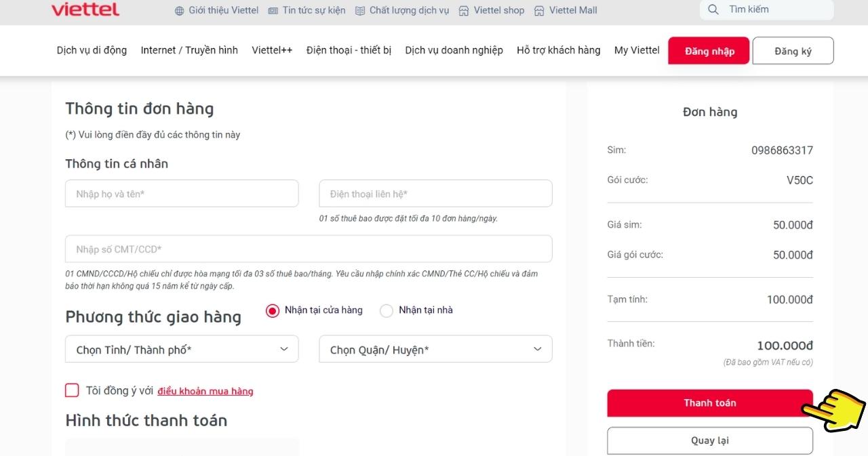Click the globe icon beside Giới thiệu Viettel
This screenshot has width=868, height=456.
[180, 11]
